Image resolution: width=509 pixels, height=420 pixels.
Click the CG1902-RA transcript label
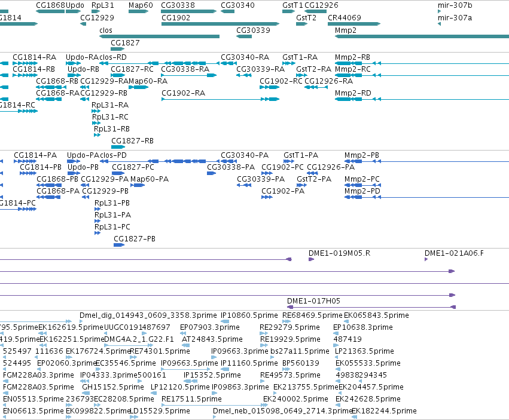184,93
